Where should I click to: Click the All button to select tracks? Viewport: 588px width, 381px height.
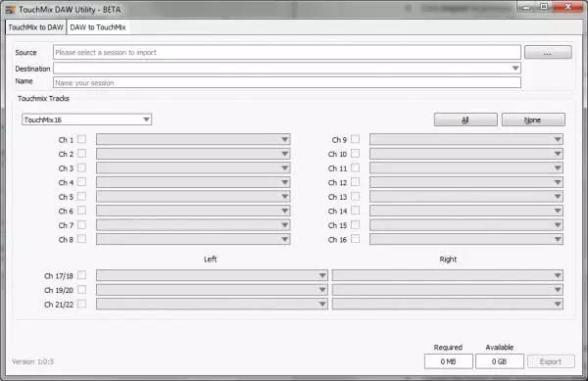pyautogui.click(x=465, y=119)
